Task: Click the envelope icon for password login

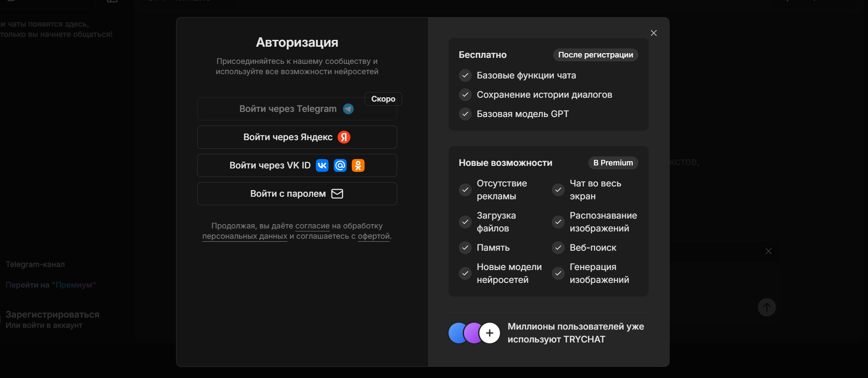Action: click(x=337, y=194)
